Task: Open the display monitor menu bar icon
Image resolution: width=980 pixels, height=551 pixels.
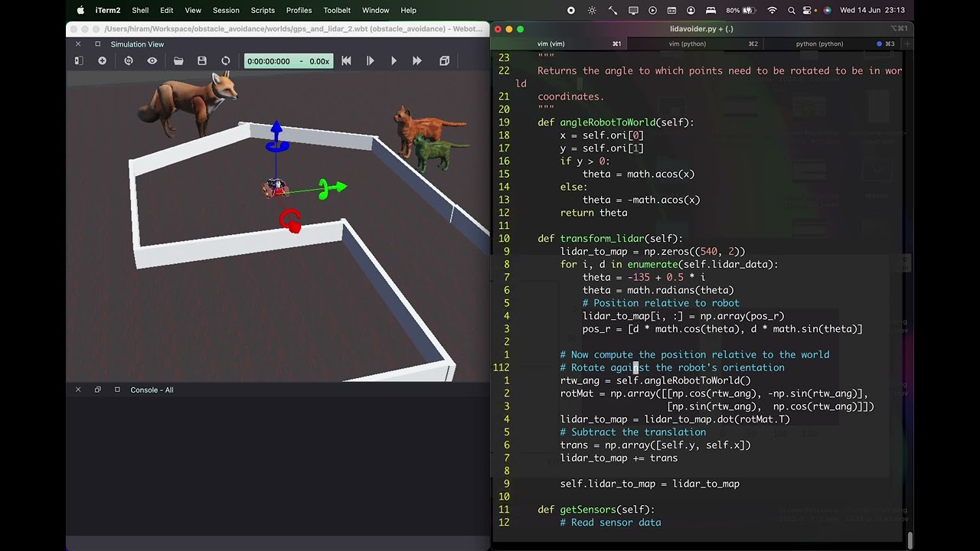Action: coord(632,10)
